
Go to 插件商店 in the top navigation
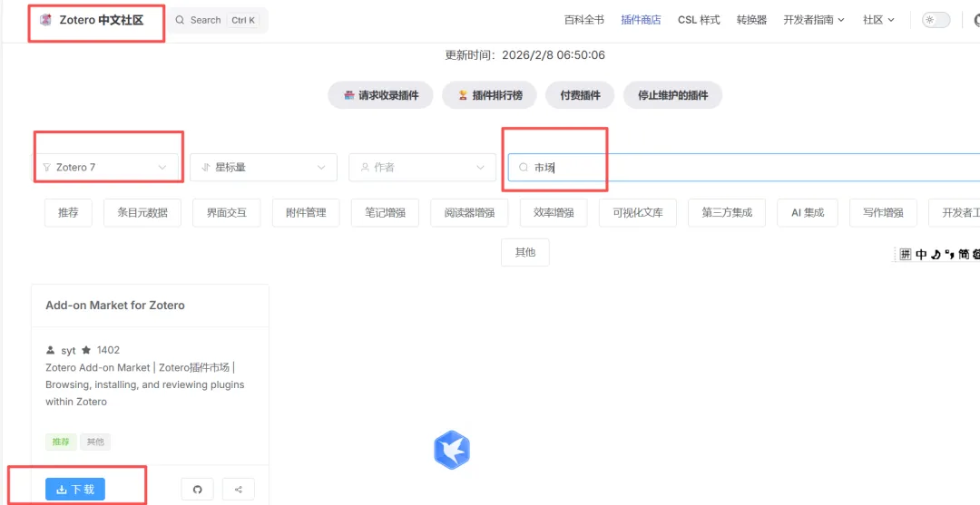(x=641, y=20)
